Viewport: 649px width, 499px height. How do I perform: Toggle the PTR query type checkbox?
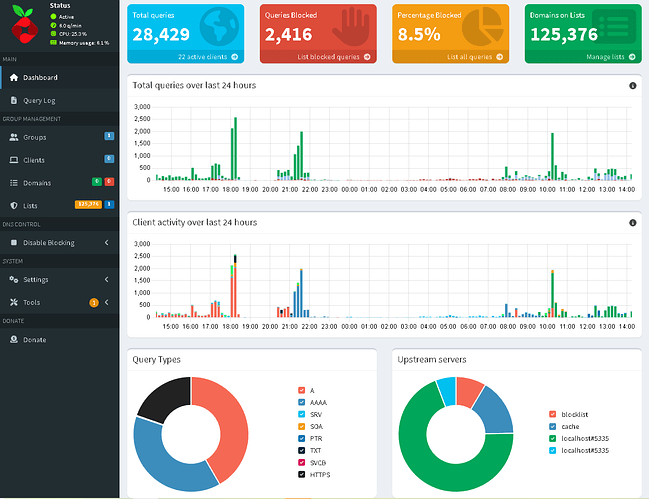[x=301, y=438]
